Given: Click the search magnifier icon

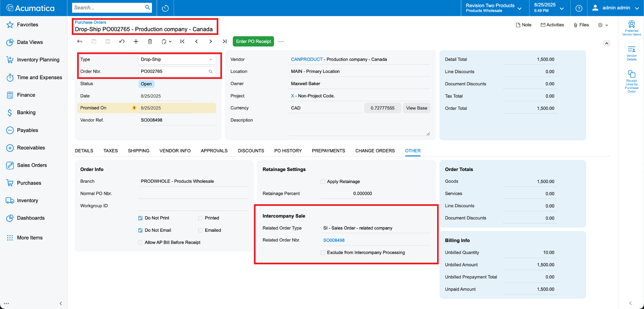Looking at the screenshot, I should [x=147, y=7].
